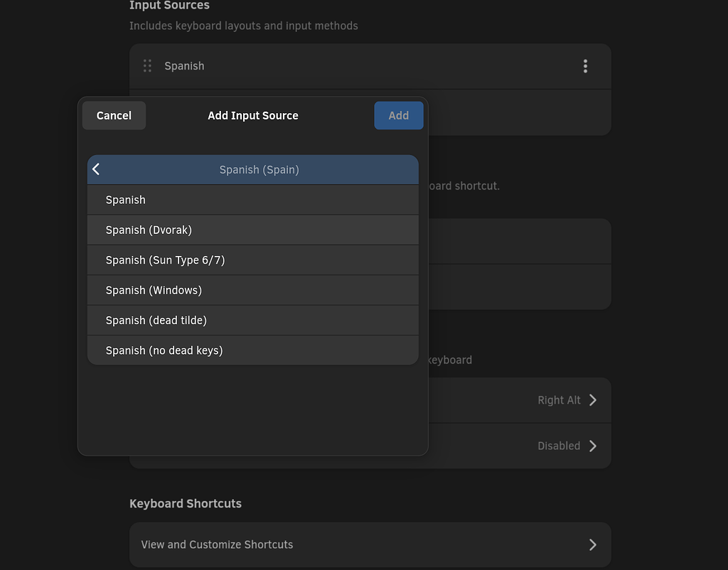Select the Spanish layout variant
728x570 pixels.
click(252, 200)
